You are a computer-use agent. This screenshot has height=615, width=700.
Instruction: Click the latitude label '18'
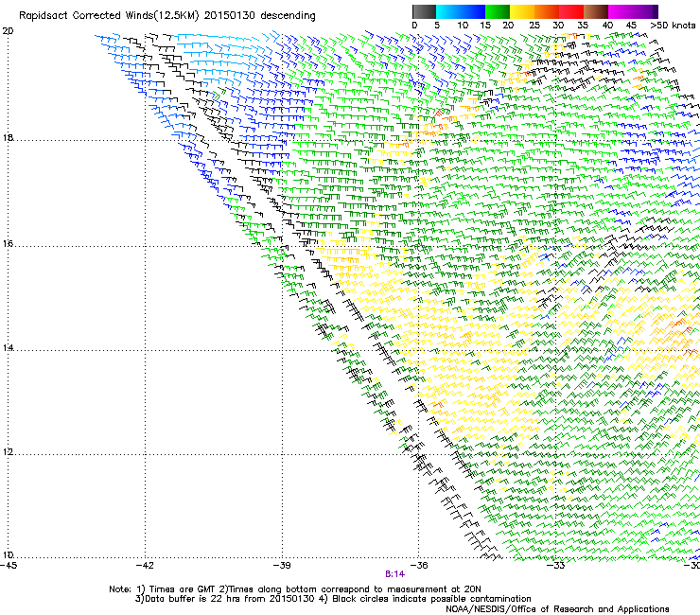pyautogui.click(x=8, y=137)
